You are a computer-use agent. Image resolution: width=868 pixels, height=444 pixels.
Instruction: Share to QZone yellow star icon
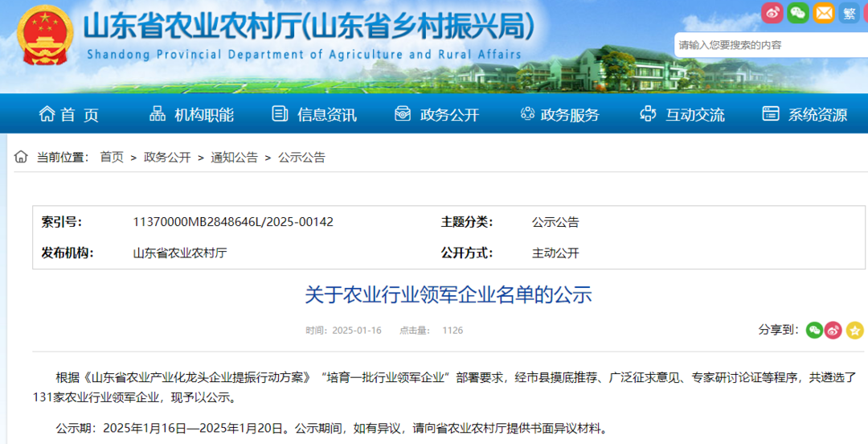(x=854, y=330)
